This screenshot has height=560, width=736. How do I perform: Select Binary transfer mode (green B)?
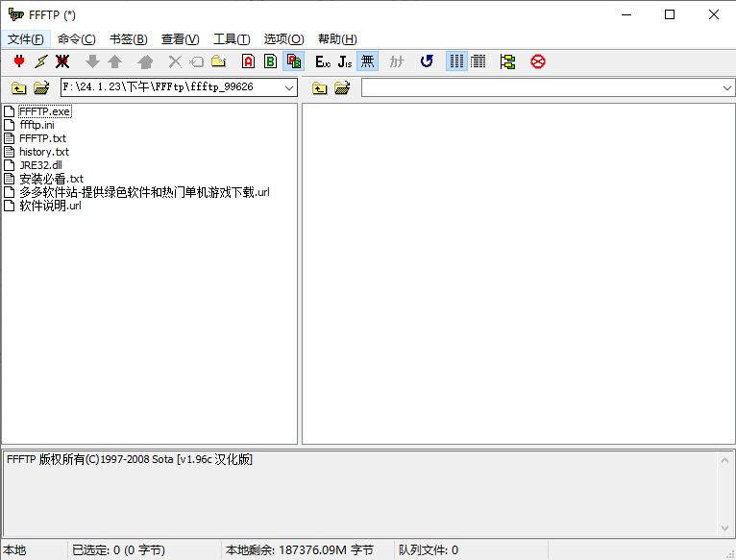[270, 61]
